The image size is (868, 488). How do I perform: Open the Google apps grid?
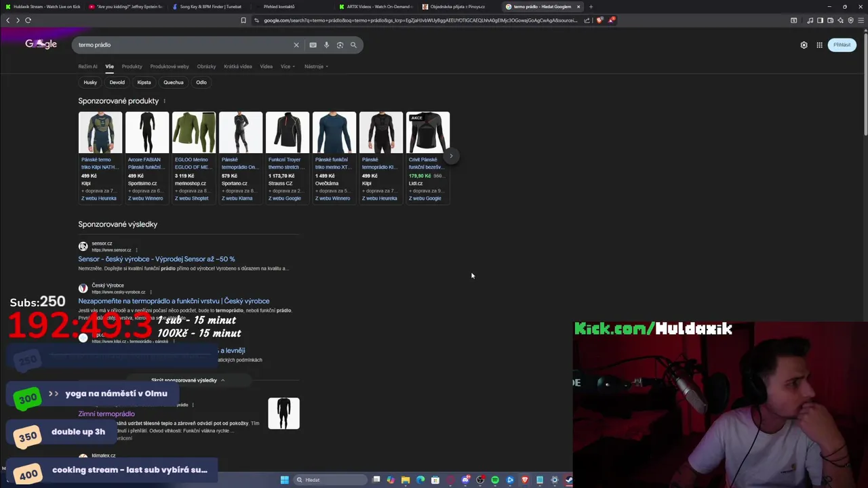pos(819,45)
